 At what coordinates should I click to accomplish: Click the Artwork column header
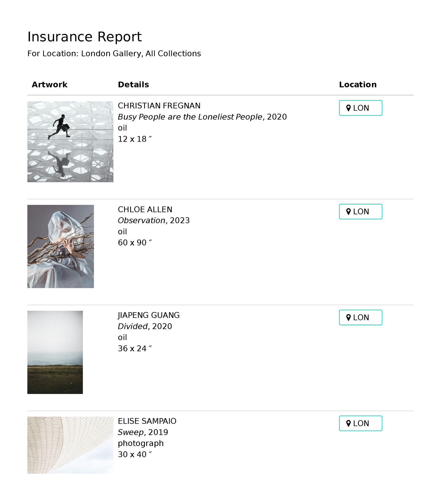(50, 85)
